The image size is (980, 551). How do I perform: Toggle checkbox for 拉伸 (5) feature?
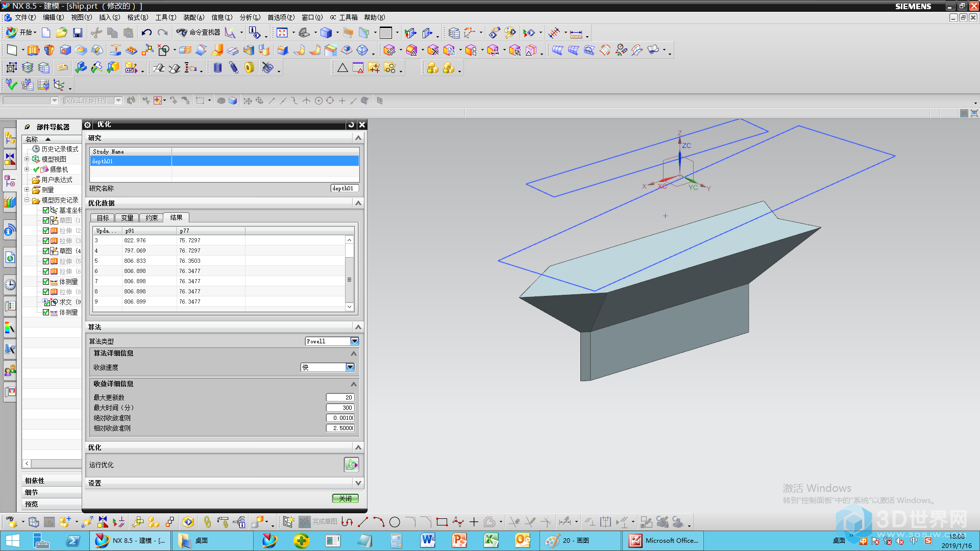[x=46, y=261]
